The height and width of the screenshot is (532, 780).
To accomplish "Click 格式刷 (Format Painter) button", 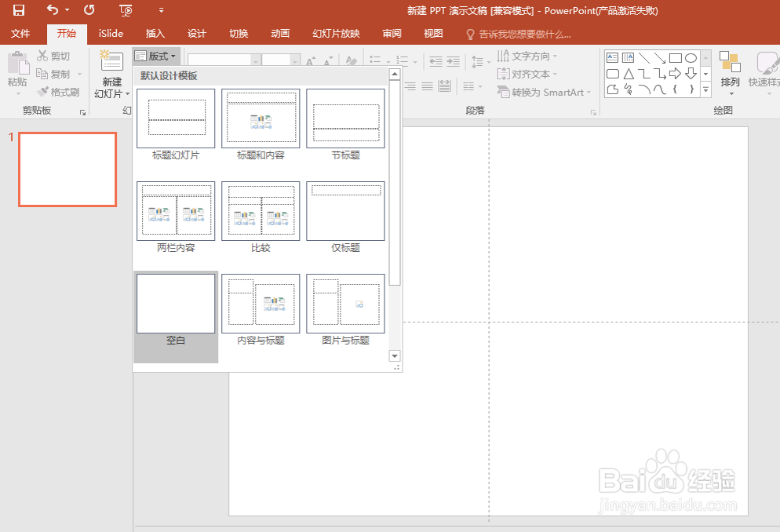I will click(x=59, y=92).
